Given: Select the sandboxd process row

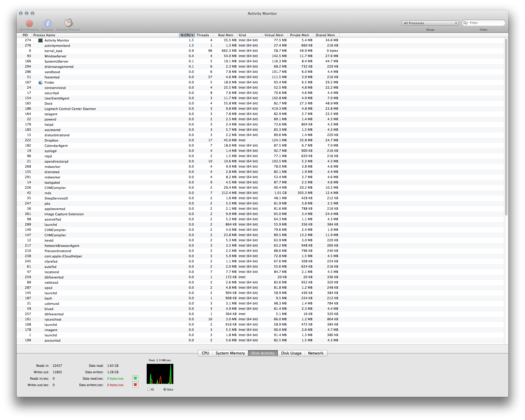Looking at the screenshot, I should click(x=261, y=72).
